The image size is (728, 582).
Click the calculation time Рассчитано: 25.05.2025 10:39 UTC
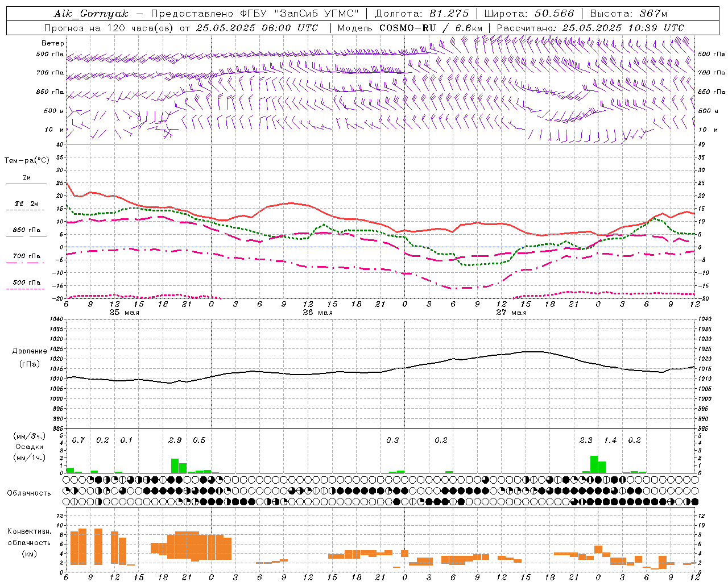point(590,28)
